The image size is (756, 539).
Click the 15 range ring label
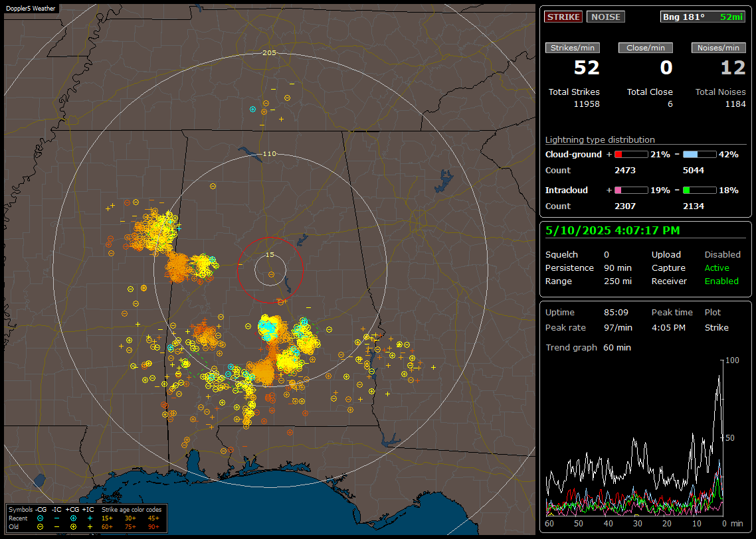tap(270, 255)
